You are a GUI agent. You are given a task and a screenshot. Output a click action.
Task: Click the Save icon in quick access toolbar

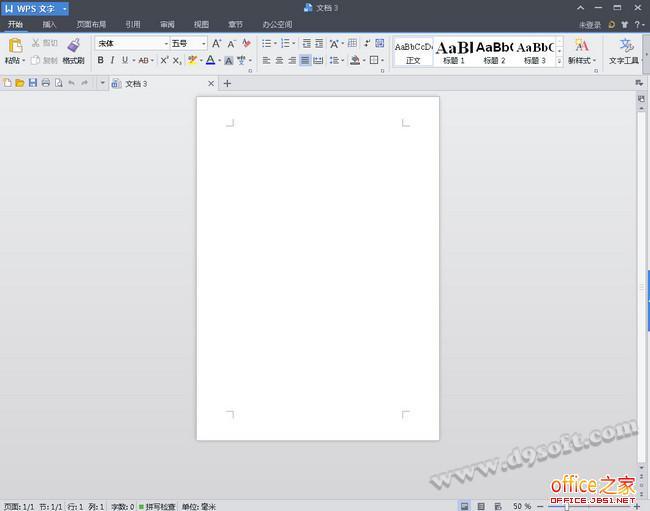click(33, 83)
